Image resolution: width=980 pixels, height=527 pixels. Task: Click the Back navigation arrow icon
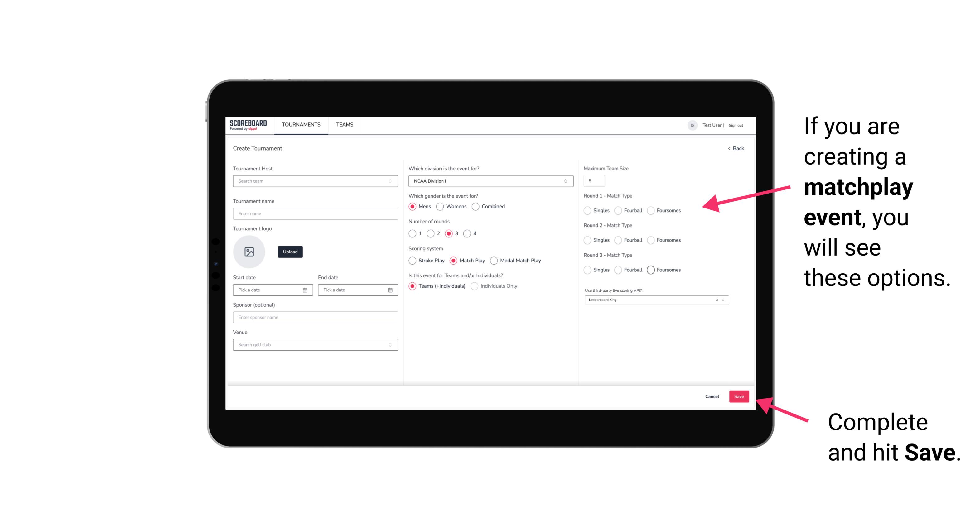[x=728, y=148]
